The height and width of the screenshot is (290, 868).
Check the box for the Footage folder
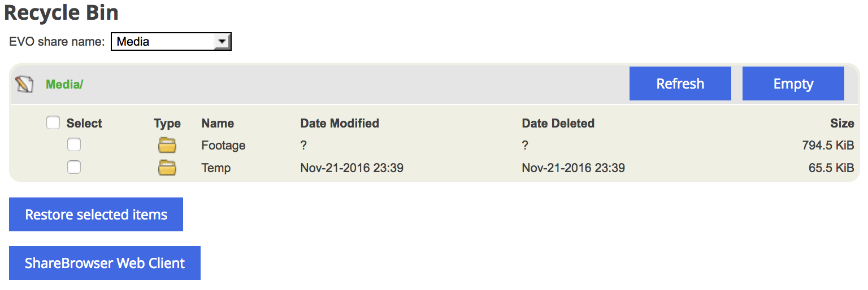tap(74, 145)
